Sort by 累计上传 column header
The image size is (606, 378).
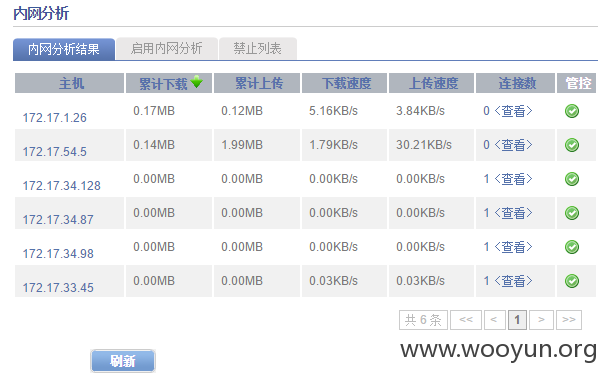click(x=257, y=83)
